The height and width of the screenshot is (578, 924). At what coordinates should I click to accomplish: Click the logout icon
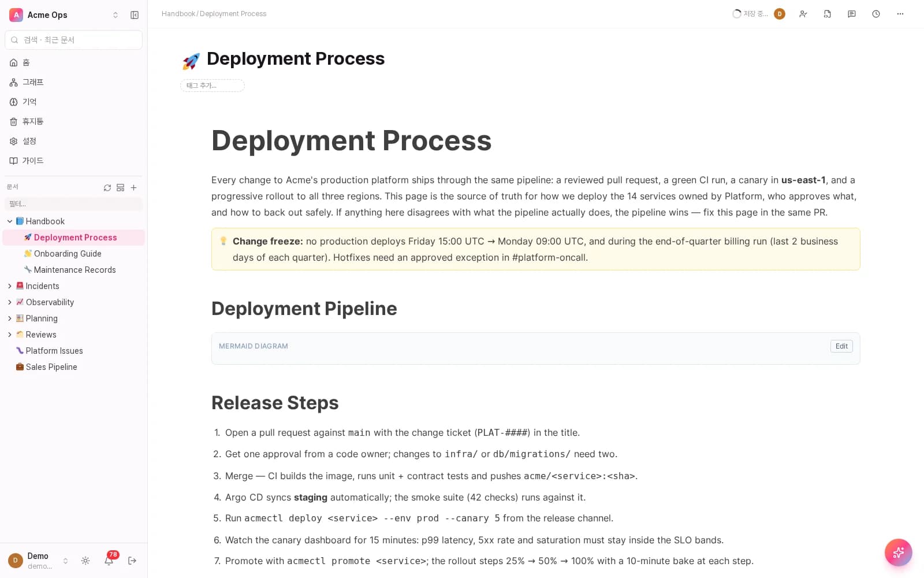coord(132,561)
